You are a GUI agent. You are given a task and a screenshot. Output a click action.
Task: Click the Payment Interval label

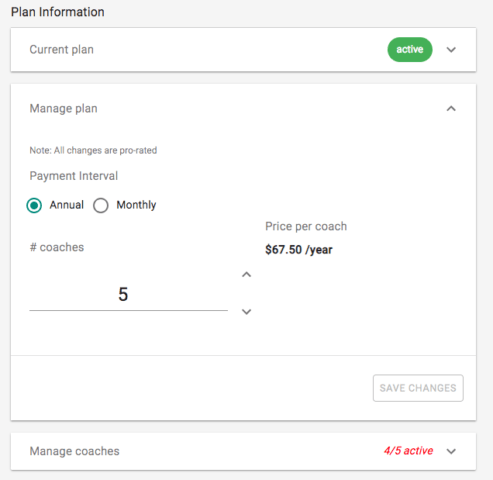click(74, 176)
